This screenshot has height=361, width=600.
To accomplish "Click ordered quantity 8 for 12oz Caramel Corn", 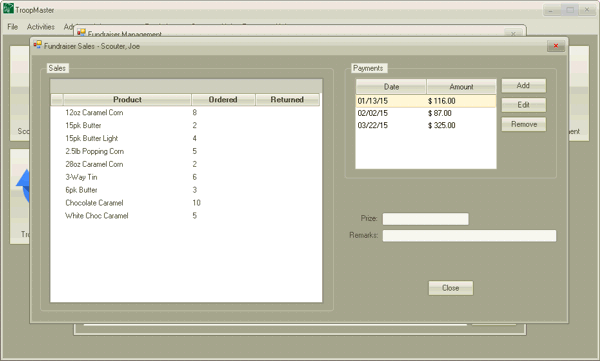I will (194, 113).
